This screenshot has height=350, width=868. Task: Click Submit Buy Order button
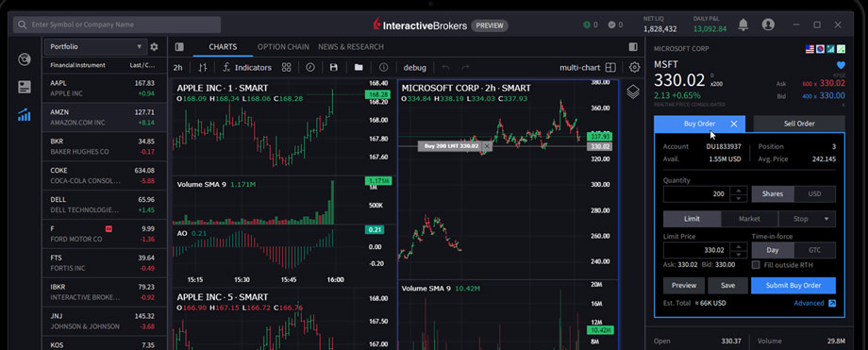[793, 286]
